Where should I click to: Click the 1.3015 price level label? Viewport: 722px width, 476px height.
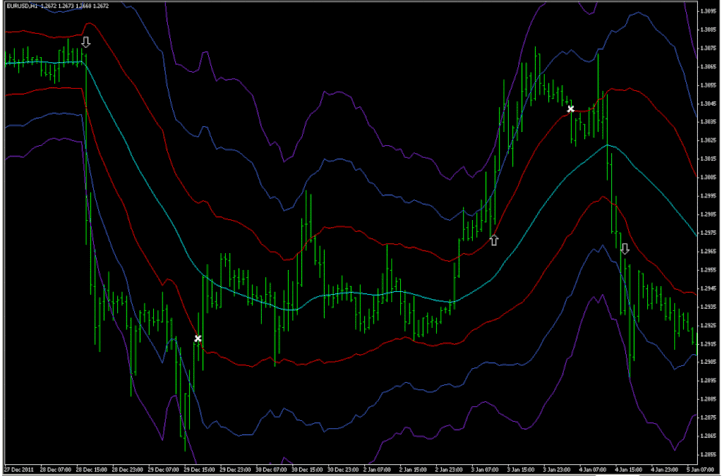709,159
